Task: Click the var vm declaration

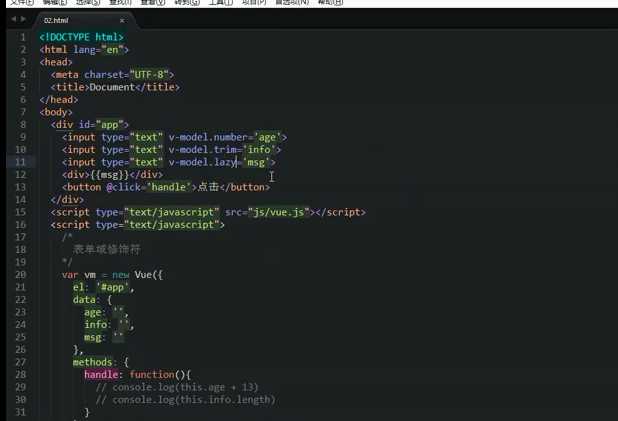Action: click(79, 275)
